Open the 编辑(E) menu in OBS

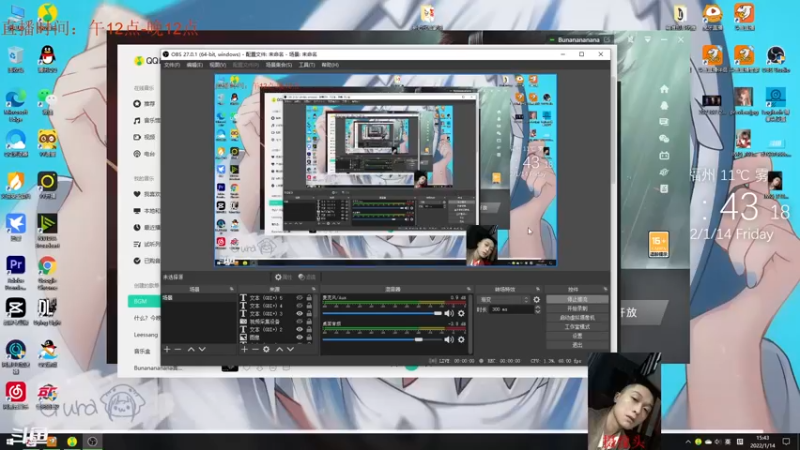click(x=194, y=65)
